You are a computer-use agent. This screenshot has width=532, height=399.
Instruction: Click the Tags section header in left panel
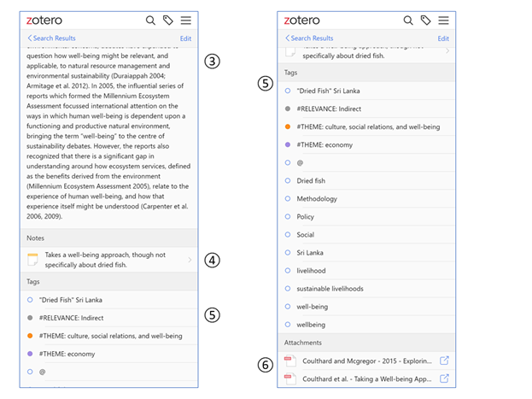coord(109,281)
